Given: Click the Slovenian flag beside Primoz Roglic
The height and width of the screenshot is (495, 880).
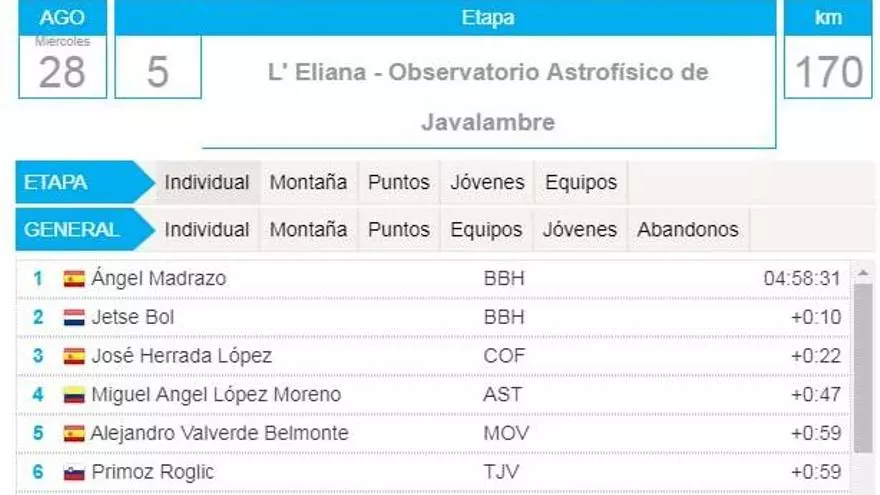Looking at the screenshot, I should [x=74, y=473].
